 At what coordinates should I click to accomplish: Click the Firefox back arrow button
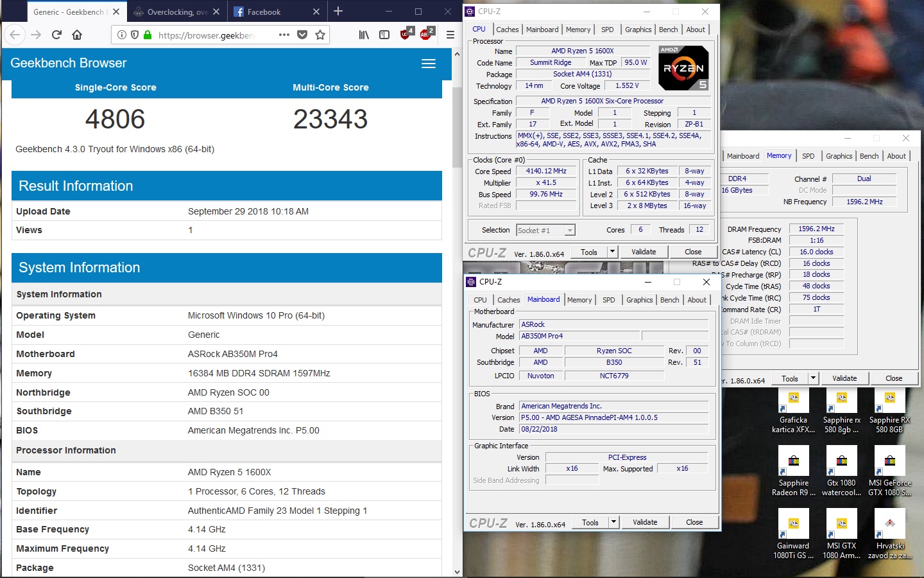click(x=15, y=35)
